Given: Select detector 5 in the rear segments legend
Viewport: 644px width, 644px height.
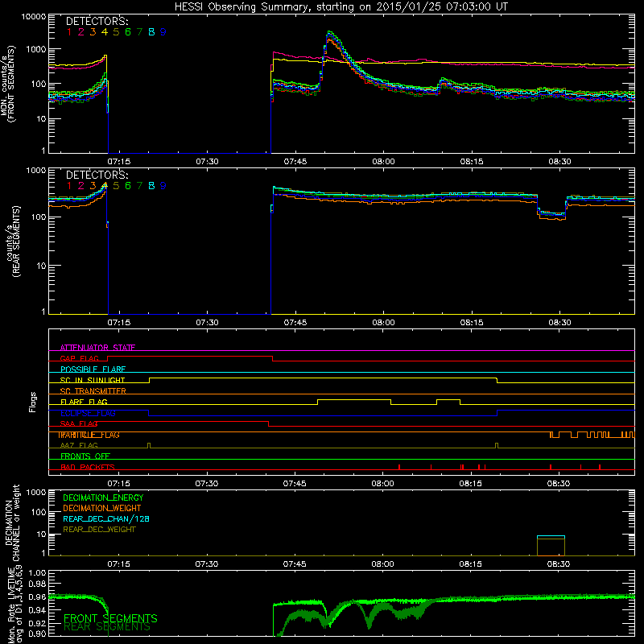Looking at the screenshot, I should tap(116, 186).
